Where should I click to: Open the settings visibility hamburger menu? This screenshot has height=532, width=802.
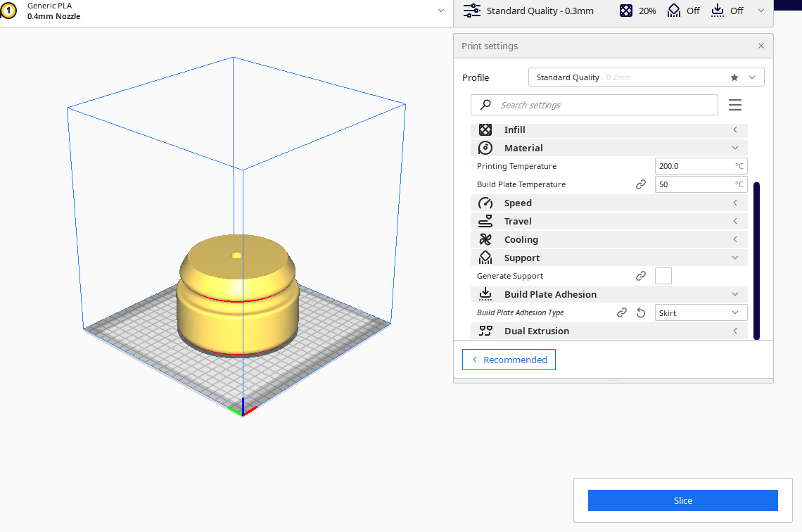[735, 105]
